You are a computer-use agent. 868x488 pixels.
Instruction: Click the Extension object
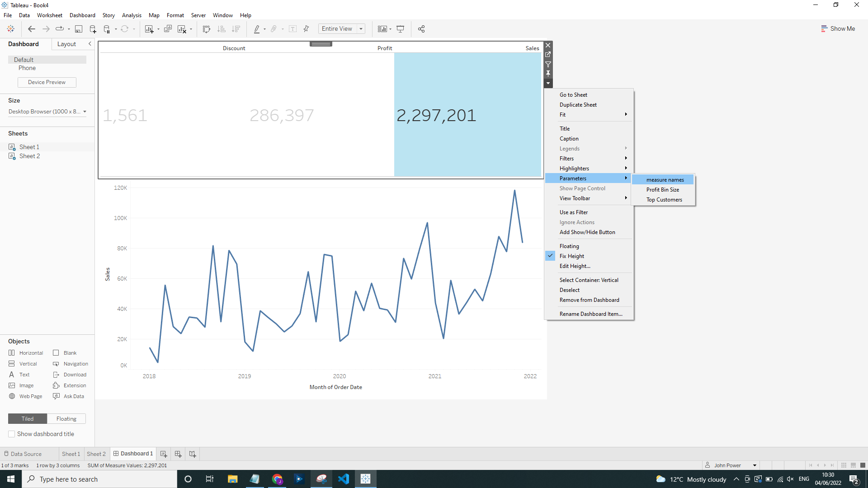(x=70, y=385)
